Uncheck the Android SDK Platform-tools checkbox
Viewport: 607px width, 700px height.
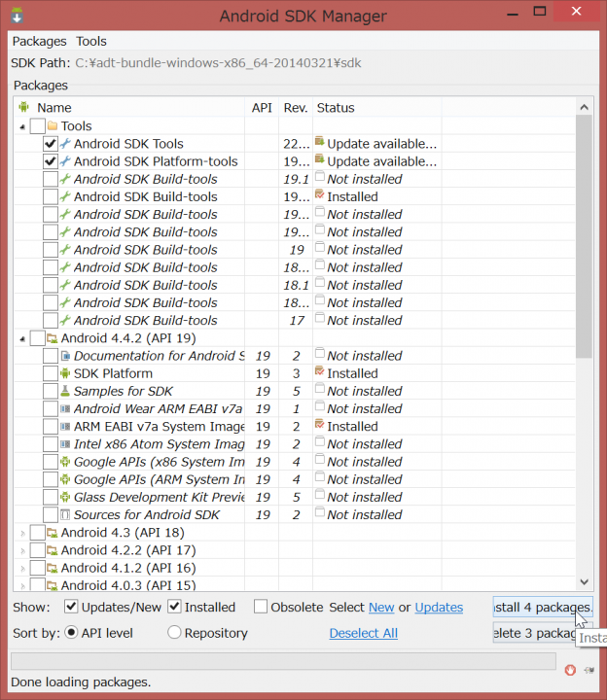click(51, 161)
